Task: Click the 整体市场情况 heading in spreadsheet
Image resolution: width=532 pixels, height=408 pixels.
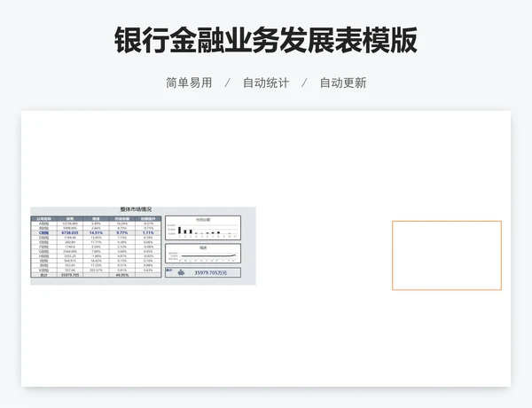Action: [x=136, y=209]
